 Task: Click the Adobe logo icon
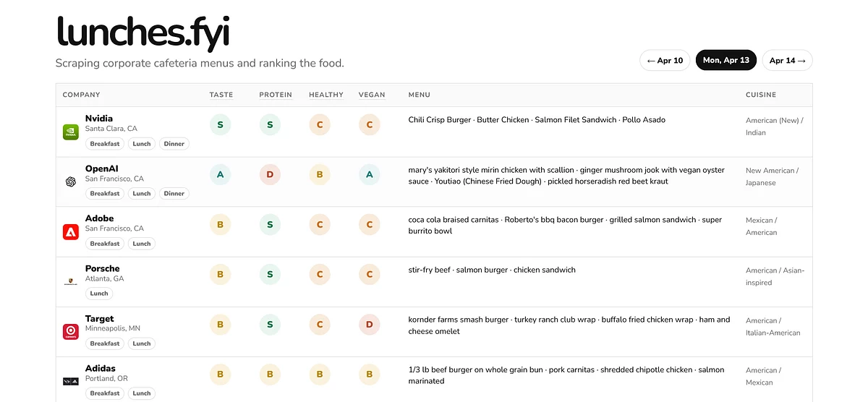[x=70, y=232]
